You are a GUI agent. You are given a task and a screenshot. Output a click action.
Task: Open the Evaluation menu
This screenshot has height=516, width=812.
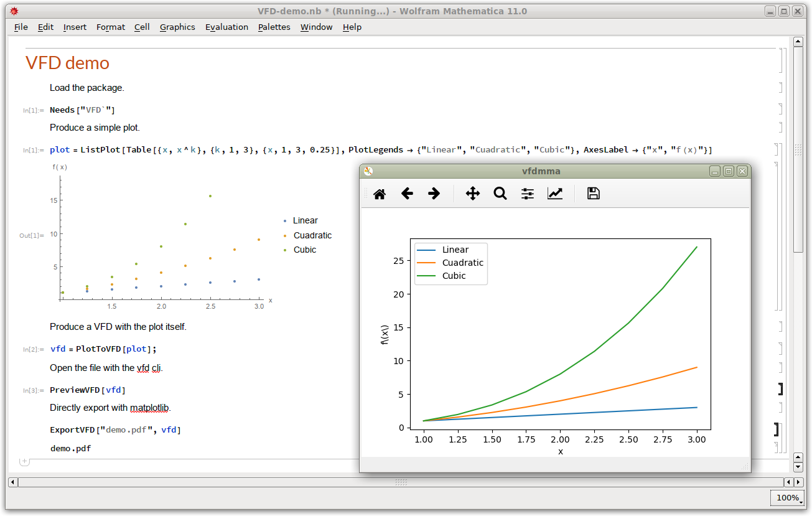pos(226,27)
